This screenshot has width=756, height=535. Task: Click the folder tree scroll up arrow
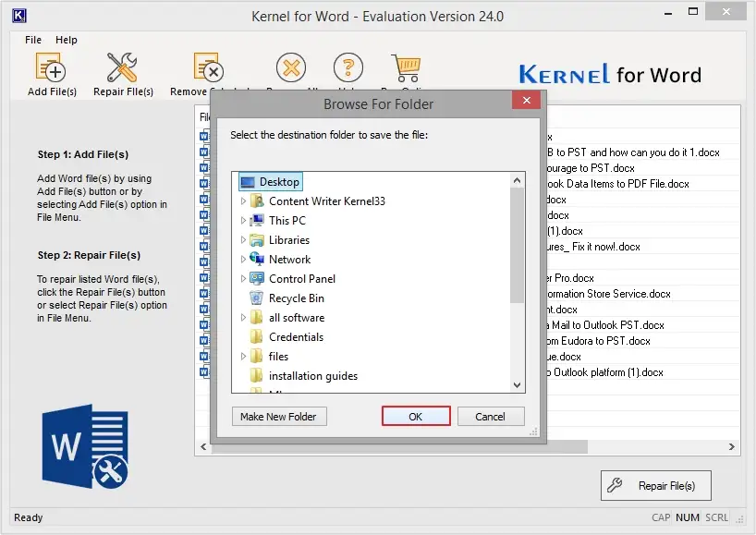517,181
